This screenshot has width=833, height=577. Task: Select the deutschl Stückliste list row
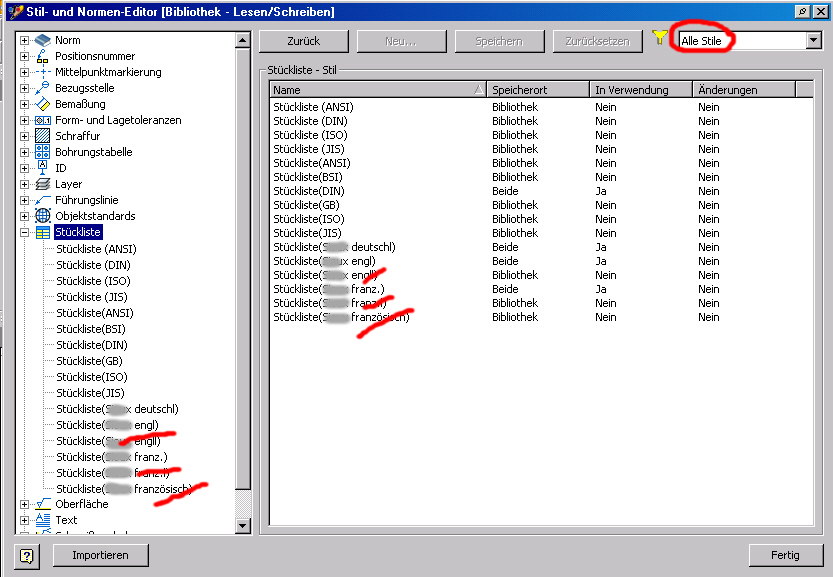[x=541, y=247]
